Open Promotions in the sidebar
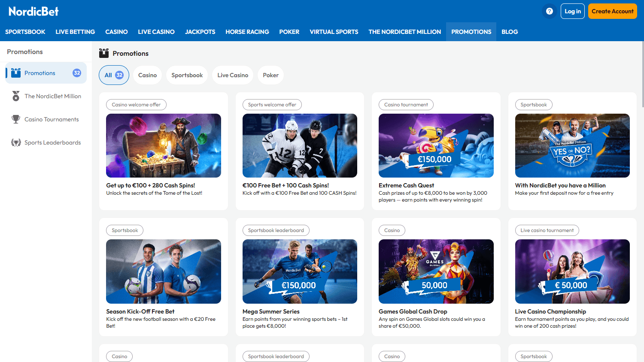This screenshot has height=362, width=644. 46,73
